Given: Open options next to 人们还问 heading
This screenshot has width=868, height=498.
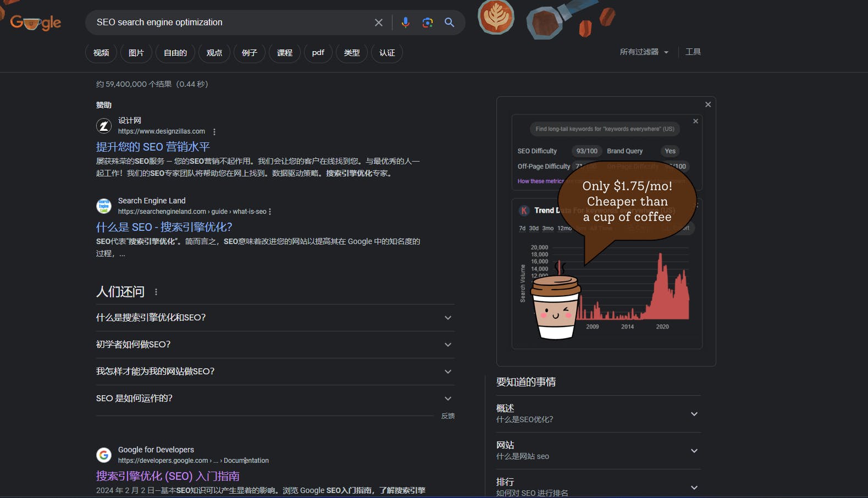Looking at the screenshot, I should point(156,292).
